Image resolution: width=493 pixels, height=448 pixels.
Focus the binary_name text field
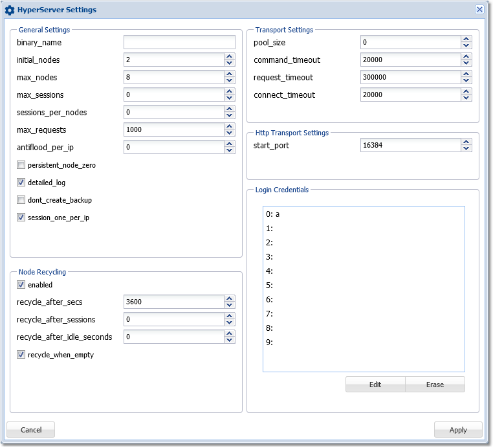(179, 43)
